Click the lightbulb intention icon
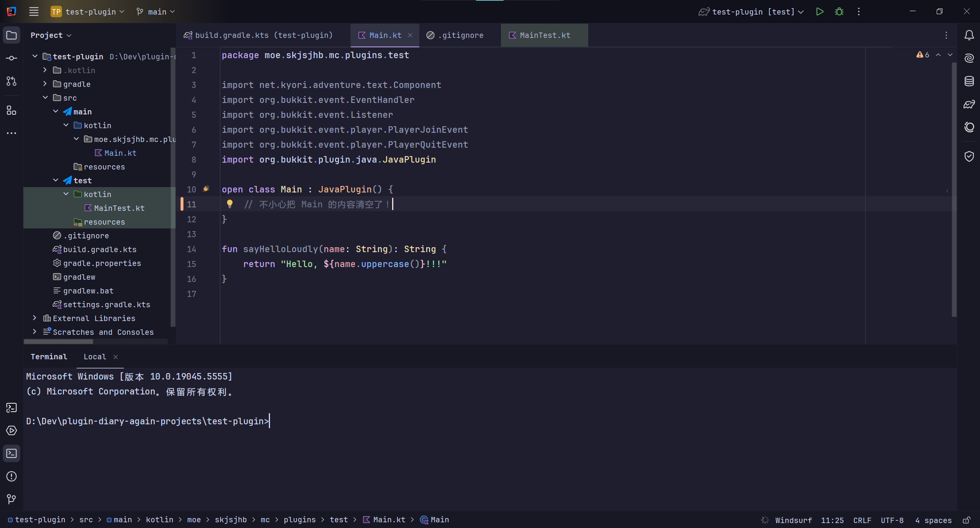 click(229, 204)
